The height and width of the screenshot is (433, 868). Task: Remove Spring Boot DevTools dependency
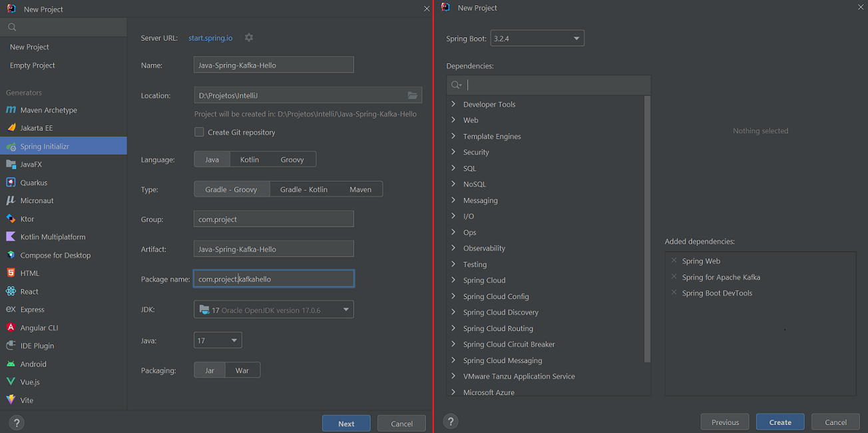point(674,292)
